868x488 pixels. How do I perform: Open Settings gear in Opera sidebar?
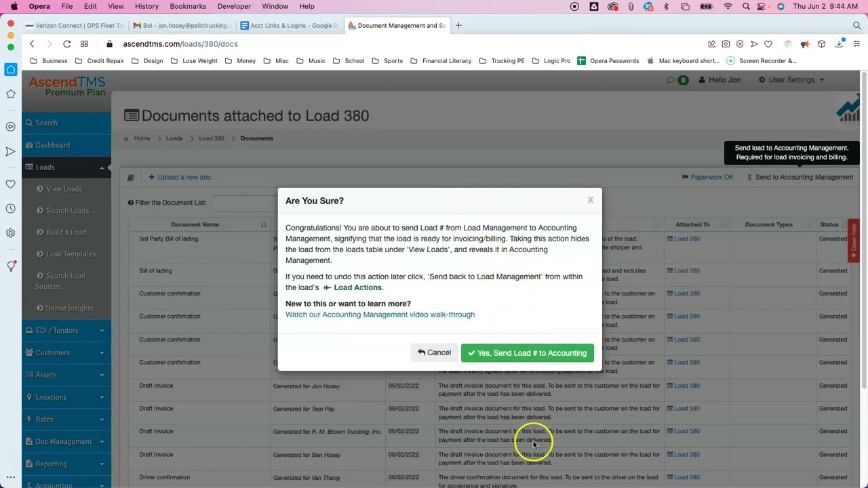[x=11, y=233]
